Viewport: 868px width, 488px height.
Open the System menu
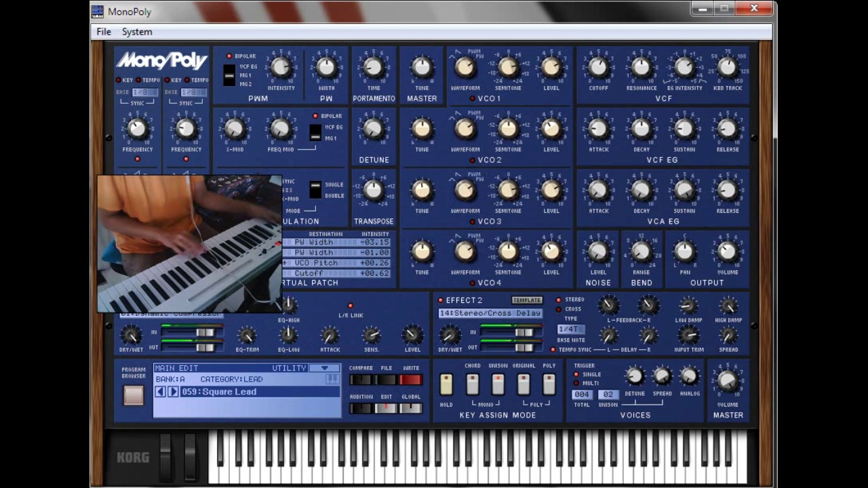click(x=137, y=32)
